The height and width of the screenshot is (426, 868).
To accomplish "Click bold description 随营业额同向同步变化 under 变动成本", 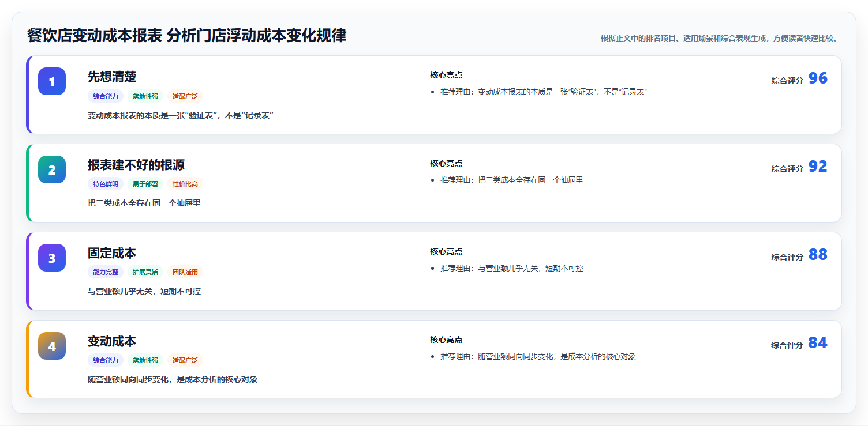I will coord(173,380).
